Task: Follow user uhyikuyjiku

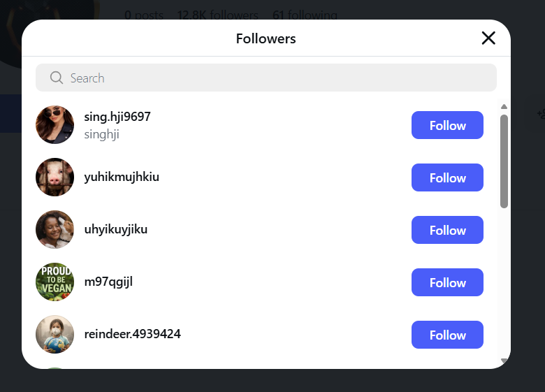Action: pos(447,230)
